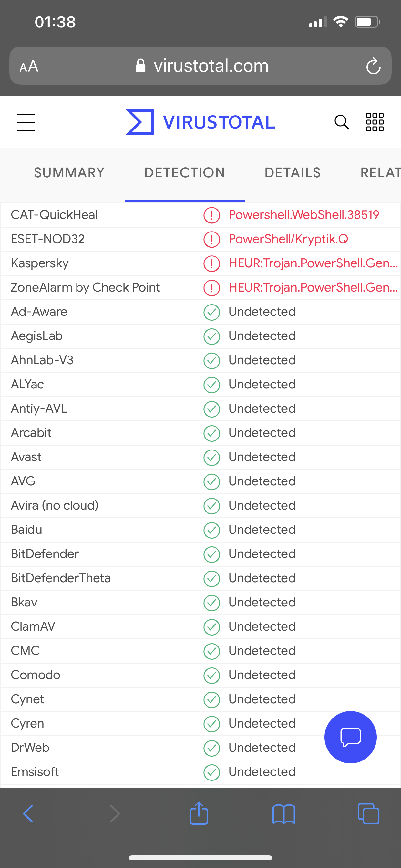Screen dimensions: 401x868
Task: Tap PowerShell/Kryptik.Q detection result
Action: [x=288, y=239]
